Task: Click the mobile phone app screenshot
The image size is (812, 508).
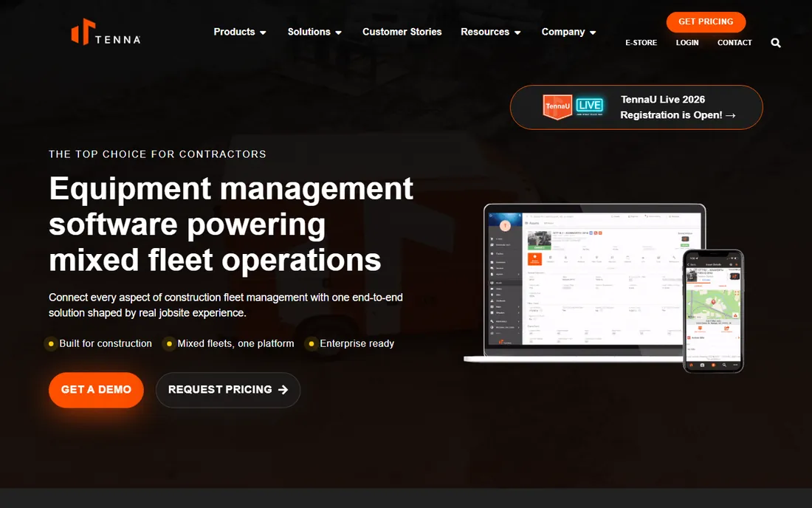Action: point(714,311)
